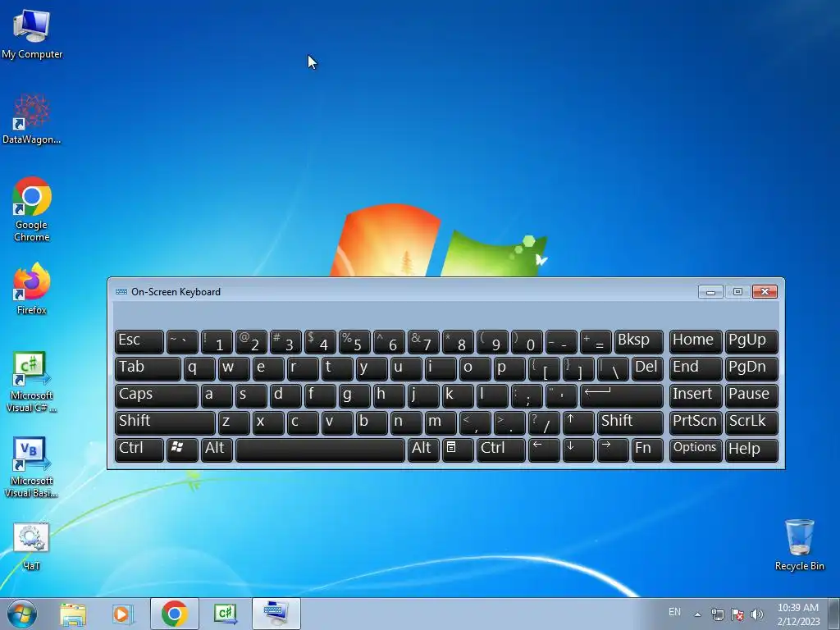This screenshot has width=840, height=630.
Task: Click the Pause key
Action: (751, 395)
